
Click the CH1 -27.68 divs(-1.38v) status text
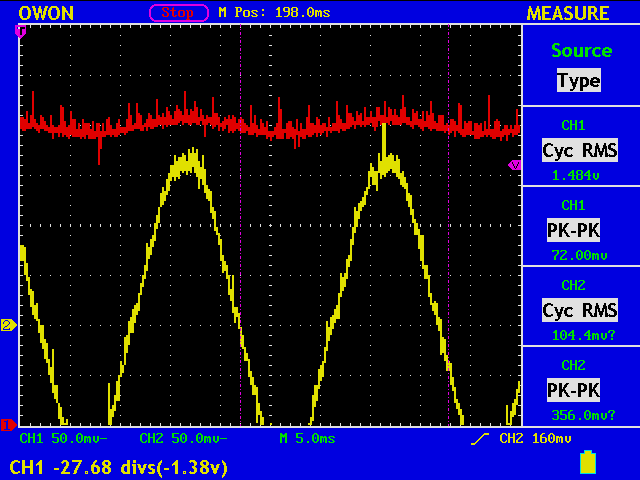click(119, 467)
